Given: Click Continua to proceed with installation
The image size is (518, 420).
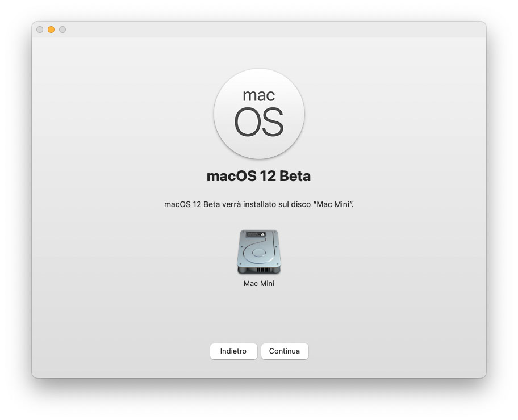Looking at the screenshot, I should [x=285, y=351].
